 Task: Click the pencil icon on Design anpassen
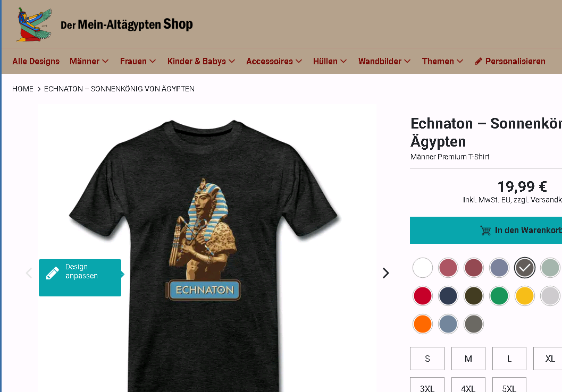53,273
